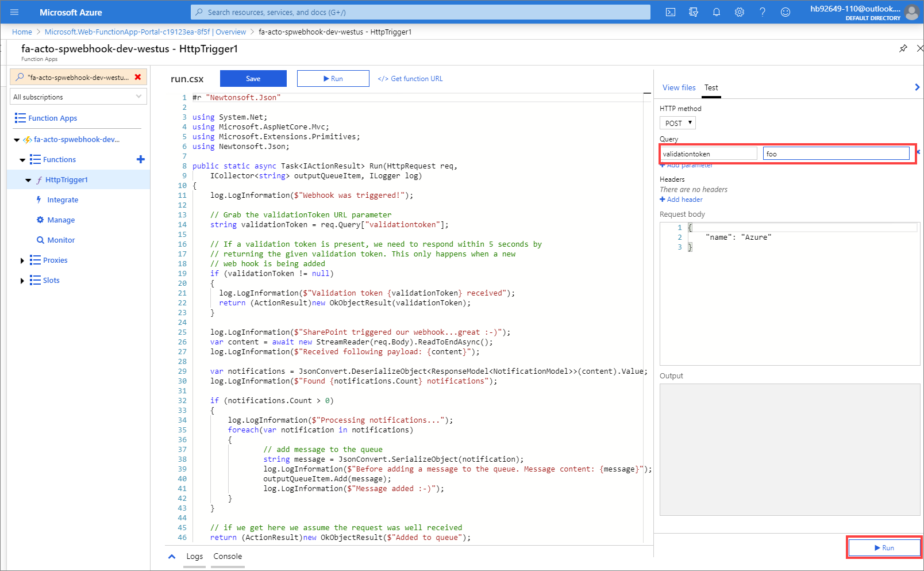Viewport: 924px width, 571px height.
Task: Open portal settings gear
Action: click(x=740, y=12)
